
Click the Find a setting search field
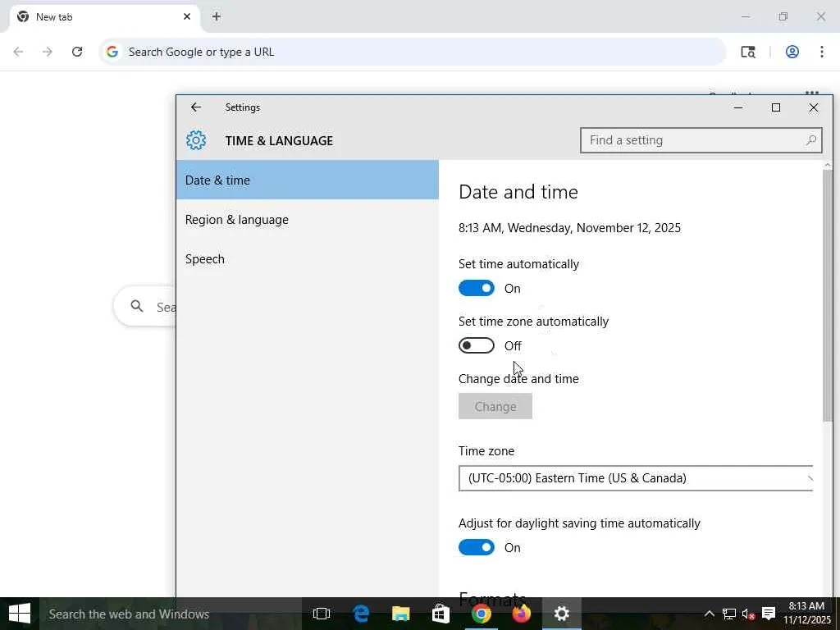point(701,140)
